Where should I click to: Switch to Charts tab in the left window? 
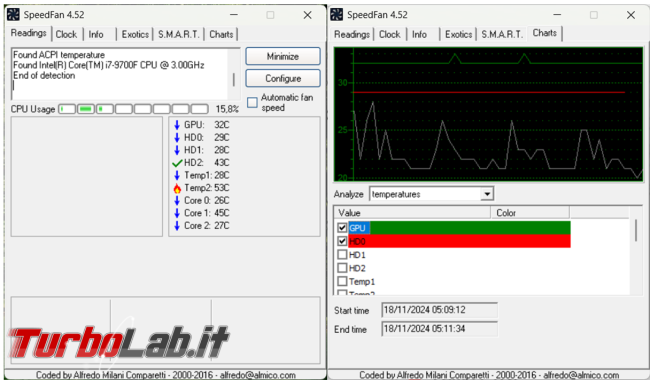click(221, 34)
